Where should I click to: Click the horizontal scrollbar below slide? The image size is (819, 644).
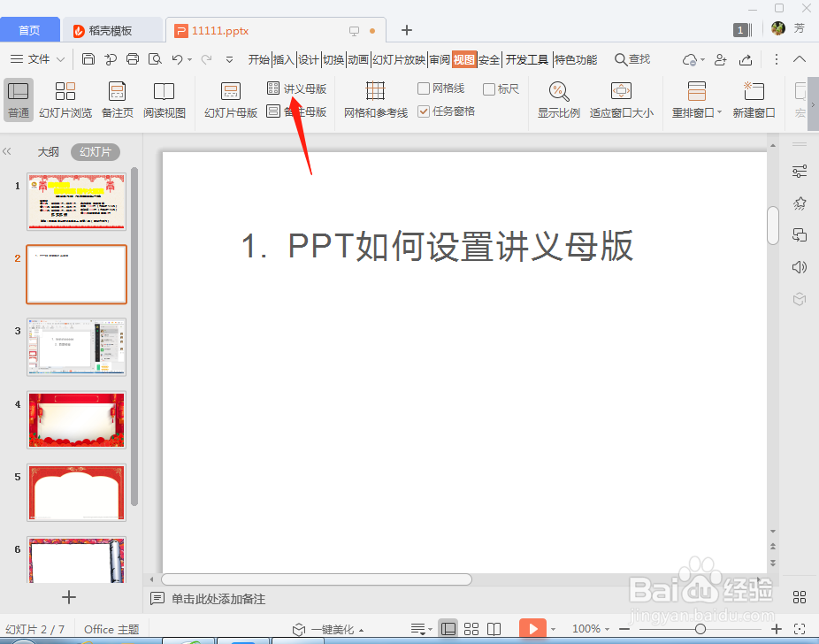click(317, 579)
